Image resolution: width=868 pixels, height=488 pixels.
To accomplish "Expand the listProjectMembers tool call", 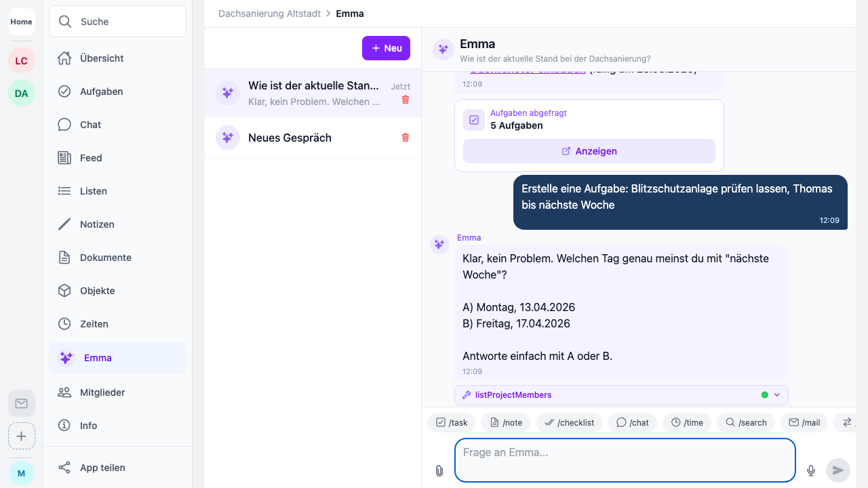I will coord(776,395).
